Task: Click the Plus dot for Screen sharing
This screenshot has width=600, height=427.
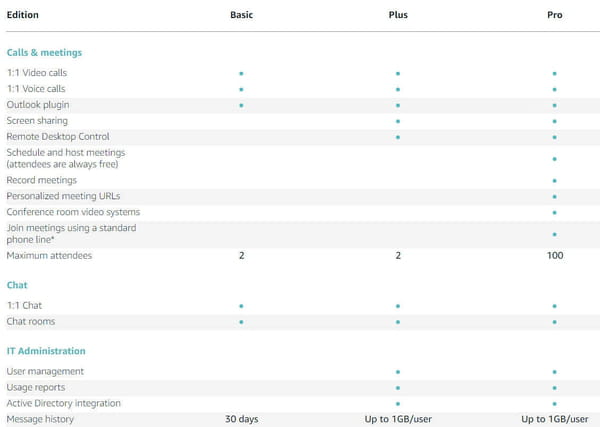Action: pyautogui.click(x=398, y=121)
